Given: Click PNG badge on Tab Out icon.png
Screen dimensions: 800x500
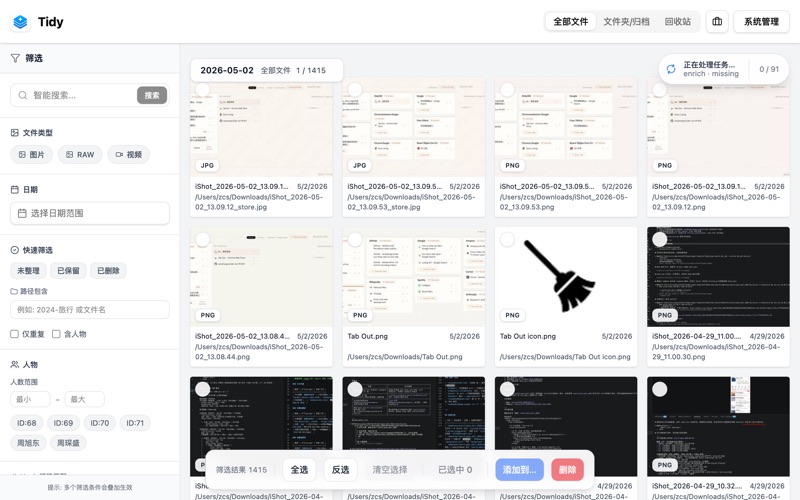Looking at the screenshot, I should click(x=512, y=315).
